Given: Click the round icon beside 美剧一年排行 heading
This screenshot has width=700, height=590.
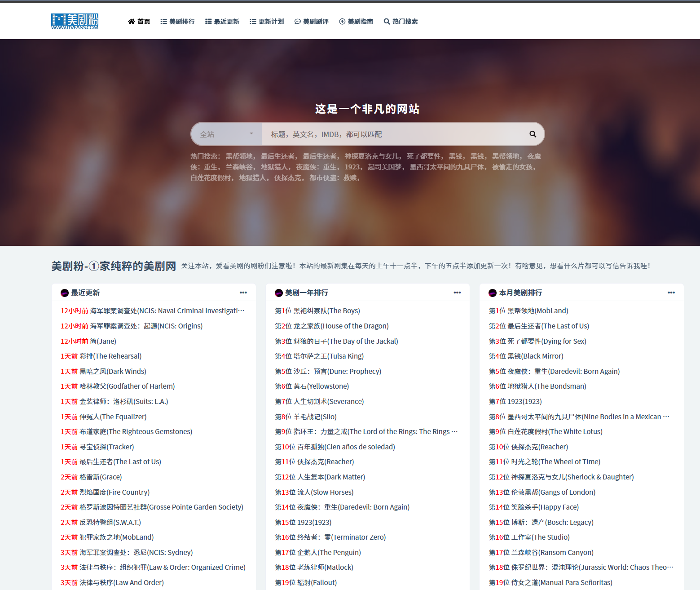Looking at the screenshot, I should (279, 293).
